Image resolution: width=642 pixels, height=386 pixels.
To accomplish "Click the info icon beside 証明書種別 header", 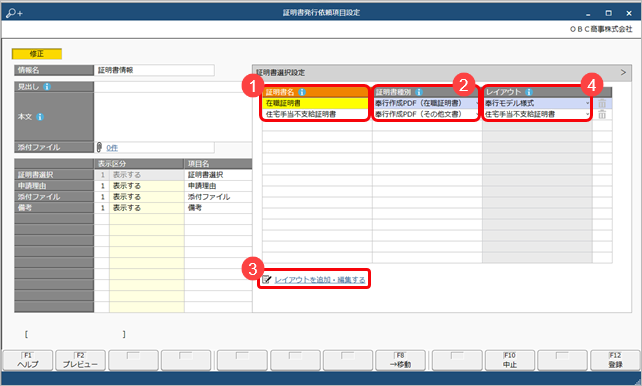I will [x=418, y=92].
